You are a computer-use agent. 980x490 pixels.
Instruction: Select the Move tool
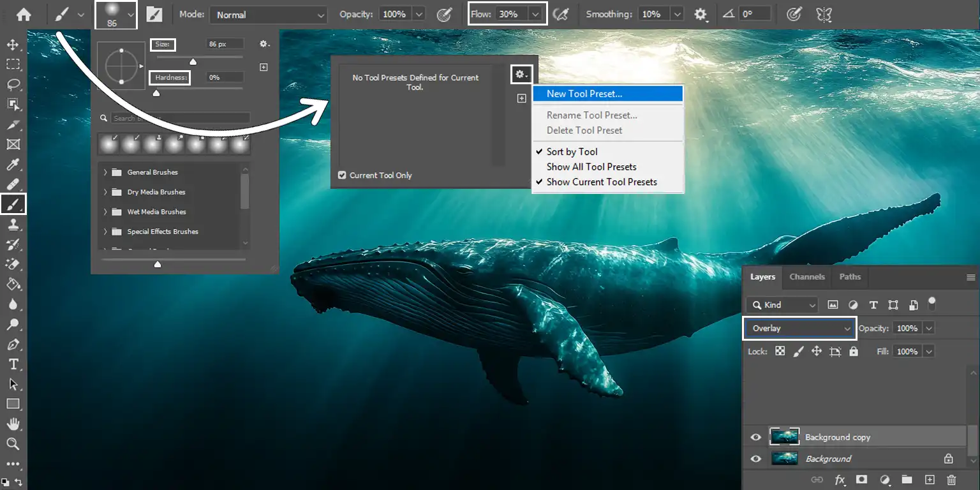13,45
